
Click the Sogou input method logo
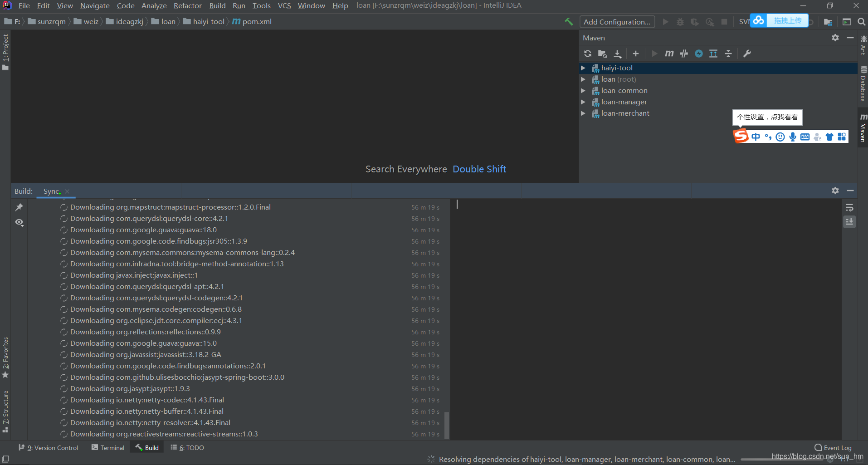click(741, 136)
